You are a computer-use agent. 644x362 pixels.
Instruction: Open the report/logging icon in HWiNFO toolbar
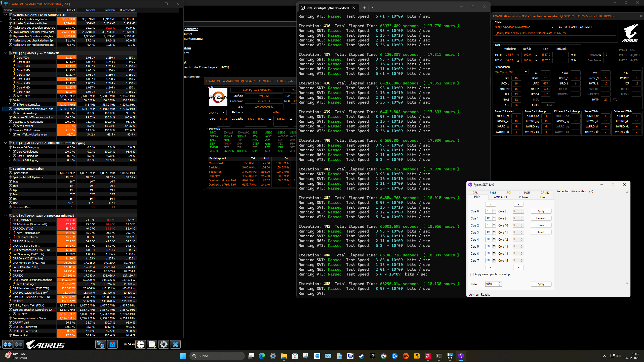(152, 344)
